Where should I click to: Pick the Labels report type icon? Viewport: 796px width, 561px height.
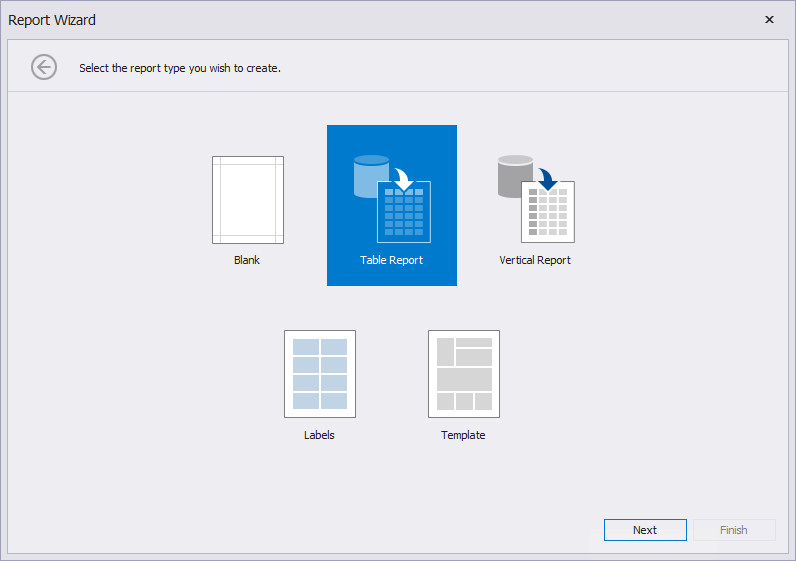(319, 374)
